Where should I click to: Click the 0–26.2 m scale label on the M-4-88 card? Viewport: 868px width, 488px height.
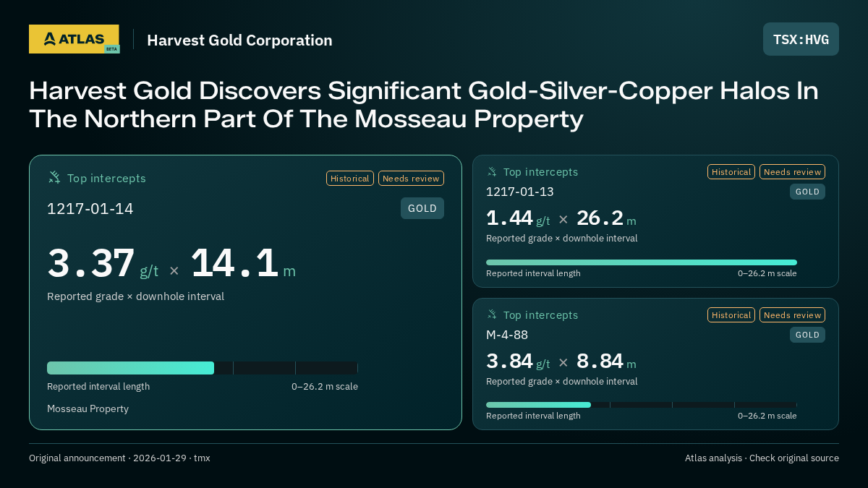767,416
